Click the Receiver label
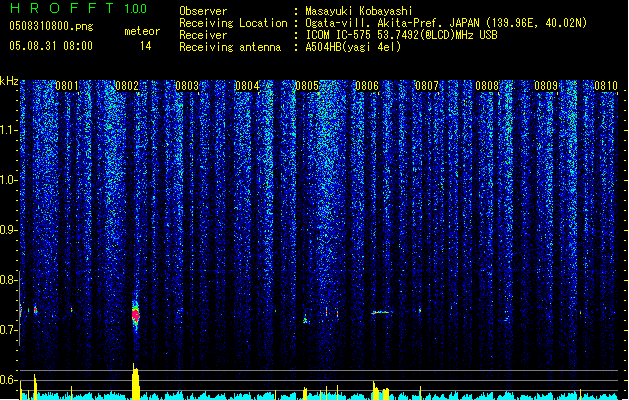The width and height of the screenshot is (629, 400). 203,35
